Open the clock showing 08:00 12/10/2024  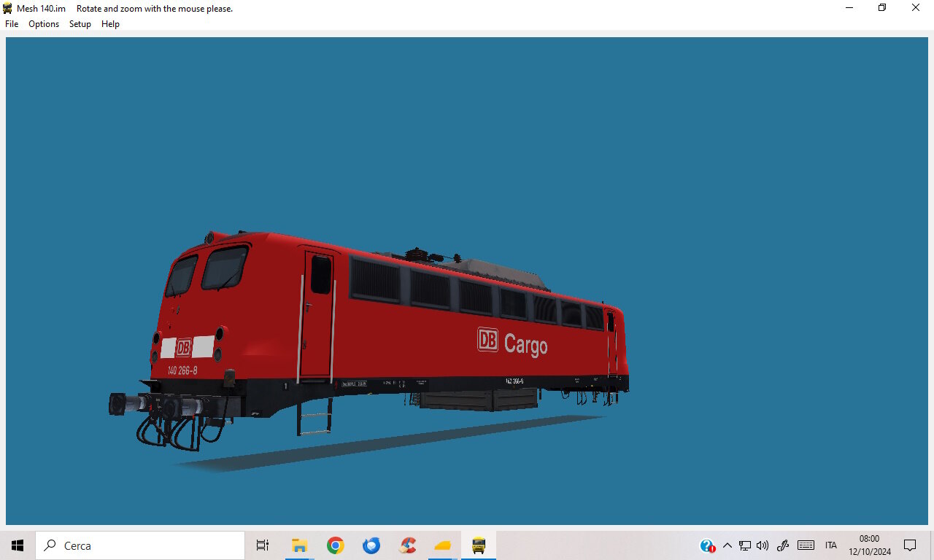click(x=870, y=545)
